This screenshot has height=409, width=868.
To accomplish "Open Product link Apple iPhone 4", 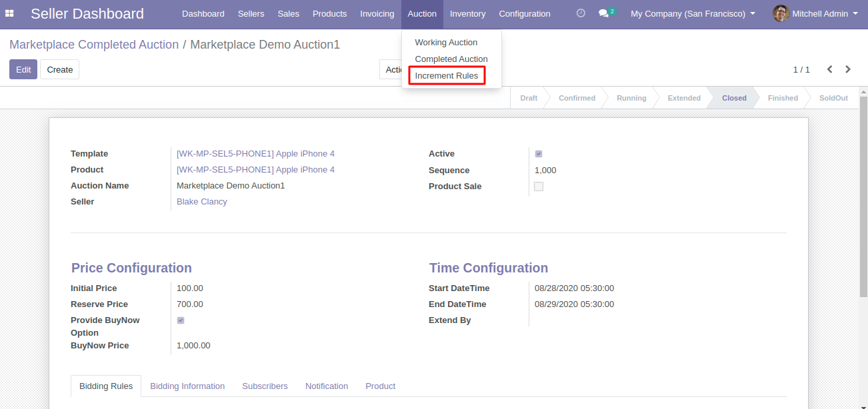I will coord(255,170).
